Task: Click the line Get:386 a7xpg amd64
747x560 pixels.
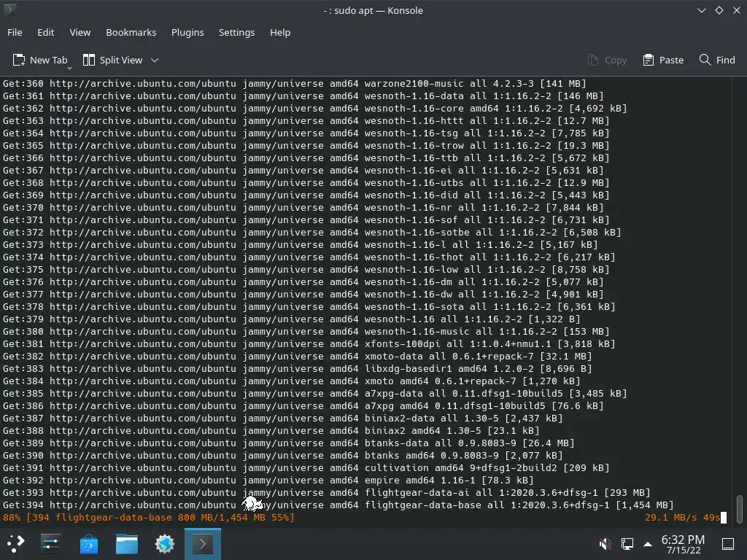Action: pyautogui.click(x=303, y=405)
